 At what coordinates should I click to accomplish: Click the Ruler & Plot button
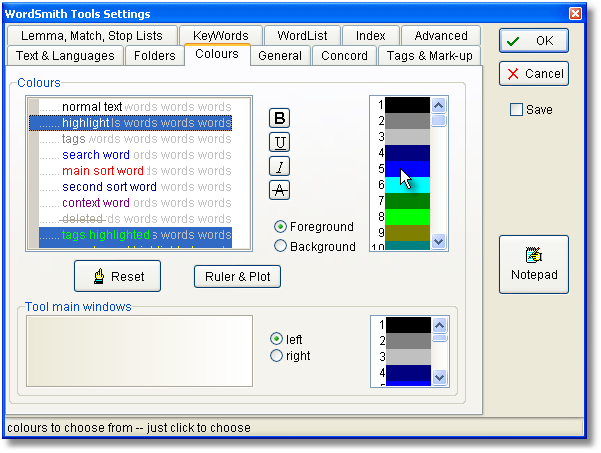pos(237,277)
